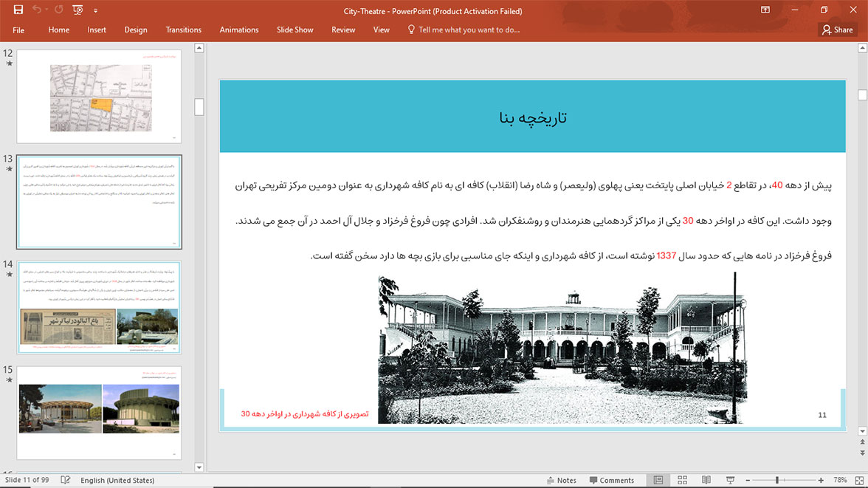The height and width of the screenshot is (488, 868).
Task: Click the zoom in plus button
Action: [821, 480]
